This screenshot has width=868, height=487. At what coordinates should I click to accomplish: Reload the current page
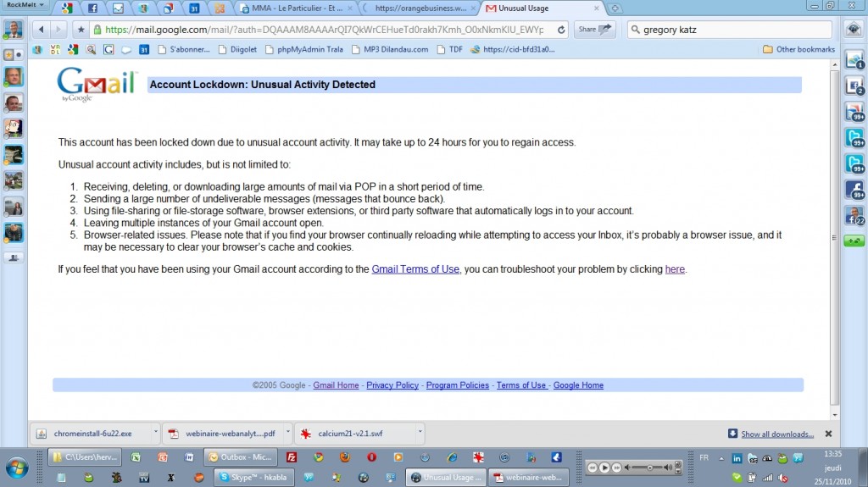coord(561,30)
